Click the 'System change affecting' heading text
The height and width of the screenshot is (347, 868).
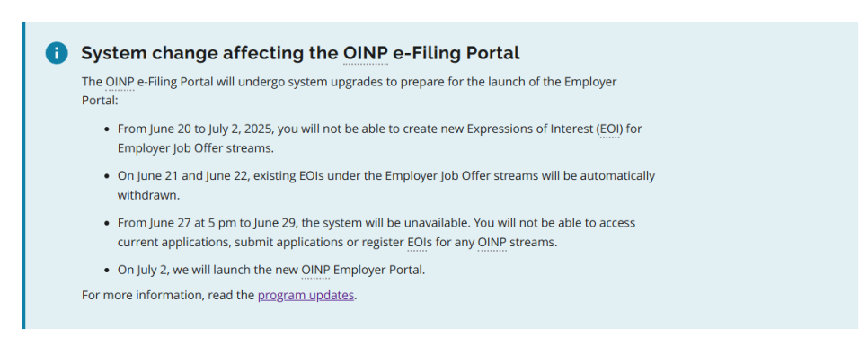coord(209,53)
